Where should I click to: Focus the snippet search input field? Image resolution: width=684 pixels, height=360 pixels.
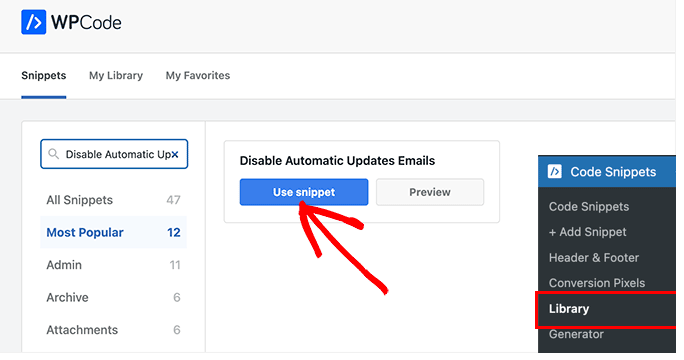pos(114,154)
